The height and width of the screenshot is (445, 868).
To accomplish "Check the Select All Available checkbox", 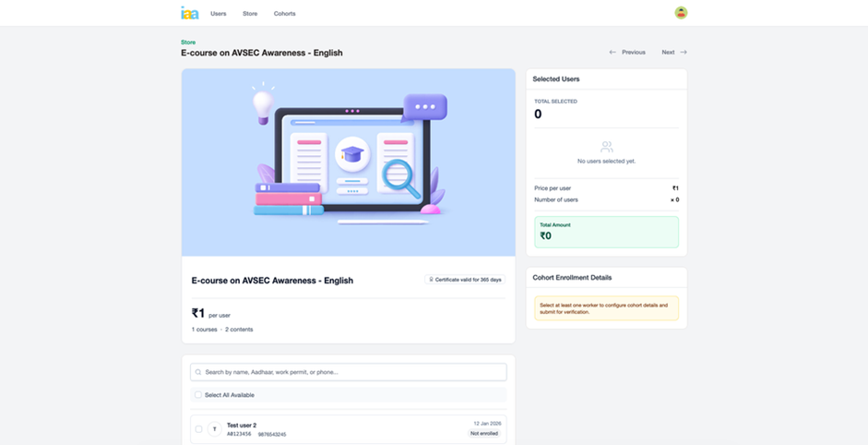I will (x=197, y=395).
